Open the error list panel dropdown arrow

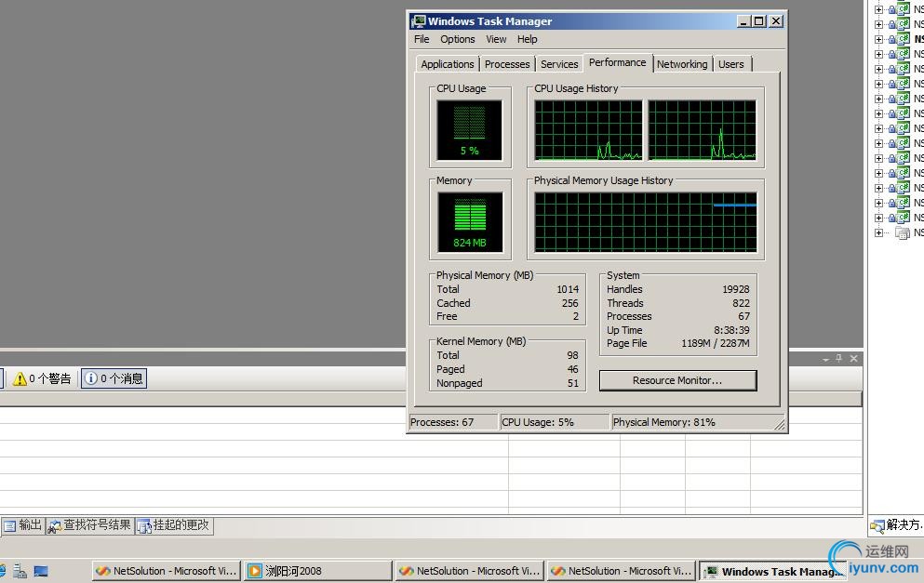coord(825,359)
